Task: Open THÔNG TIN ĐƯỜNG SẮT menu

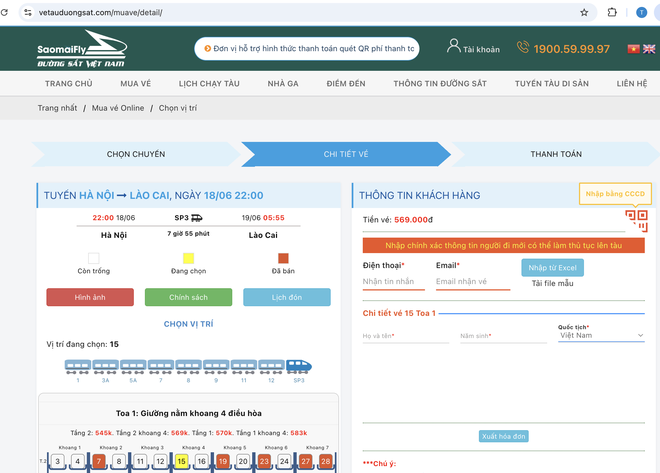Action: click(440, 84)
